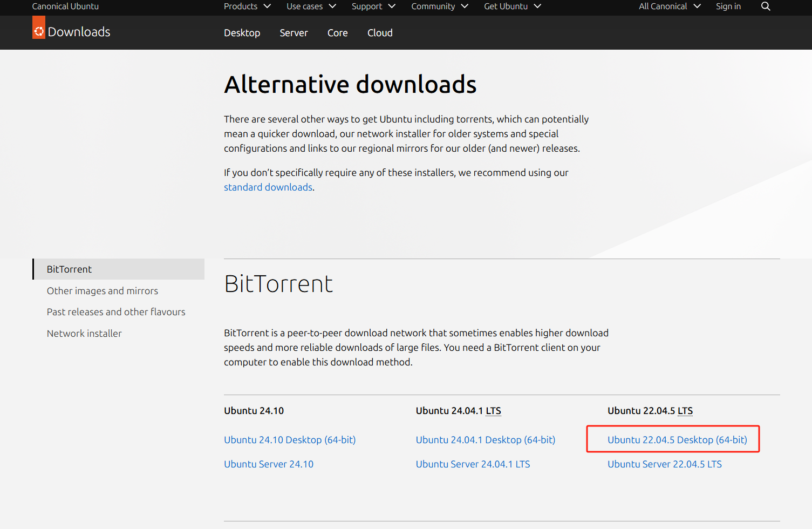The width and height of the screenshot is (812, 529).
Task: Click the LTS abbreviation in Ubuntu 22.04.5 heading
Action: click(x=685, y=411)
